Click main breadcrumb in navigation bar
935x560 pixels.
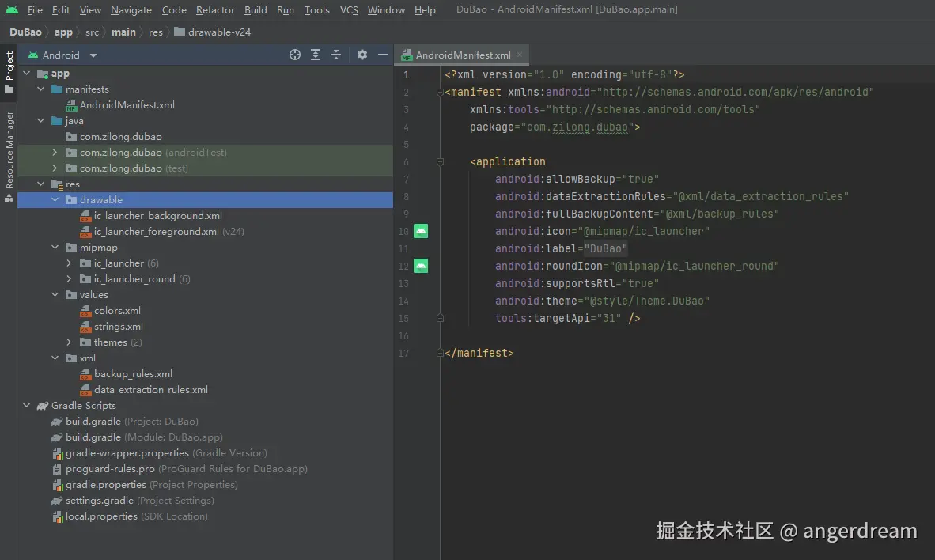click(123, 32)
